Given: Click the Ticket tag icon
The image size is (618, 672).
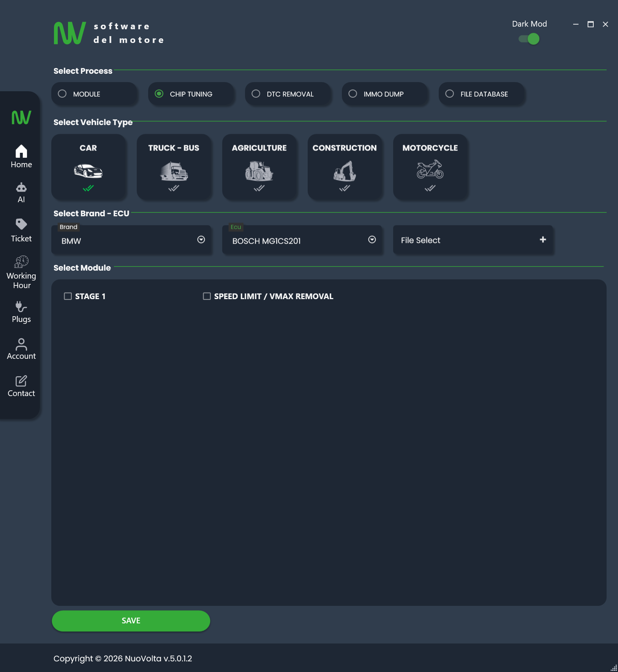Looking at the screenshot, I should [21, 224].
